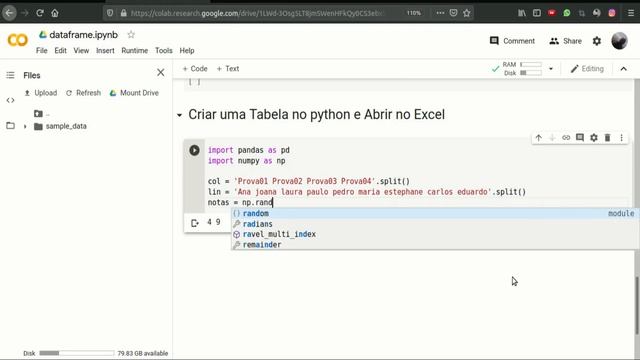Click the RAM usage bar
The height and width of the screenshot is (360, 640).
pos(531,64)
